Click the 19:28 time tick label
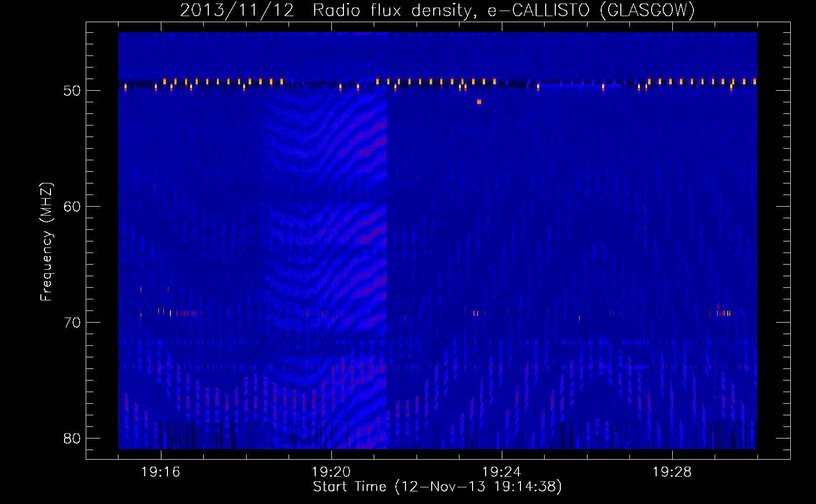The height and width of the screenshot is (504, 816). 672,472
